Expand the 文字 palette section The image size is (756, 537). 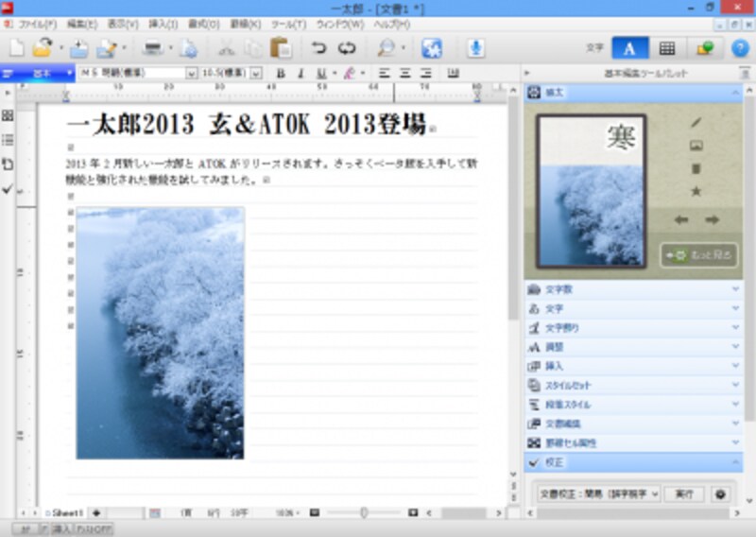[x=633, y=309]
